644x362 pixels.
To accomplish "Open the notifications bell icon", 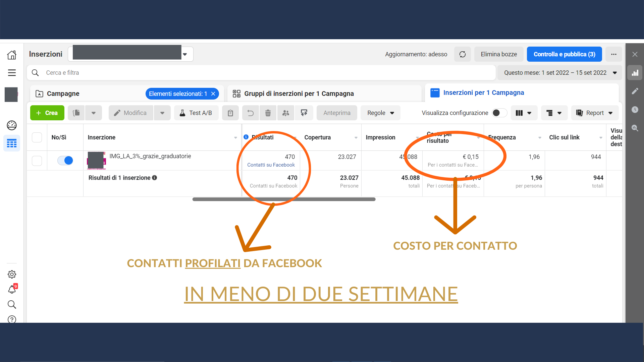I will tap(12, 289).
